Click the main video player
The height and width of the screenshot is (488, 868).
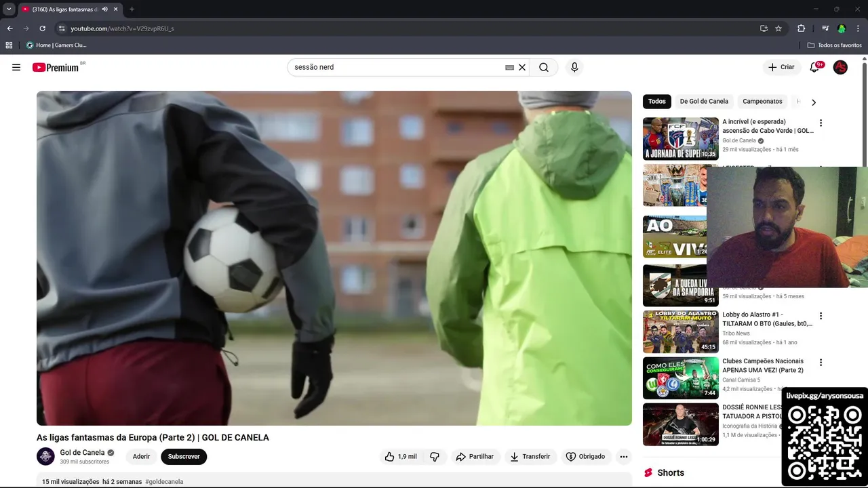(334, 258)
